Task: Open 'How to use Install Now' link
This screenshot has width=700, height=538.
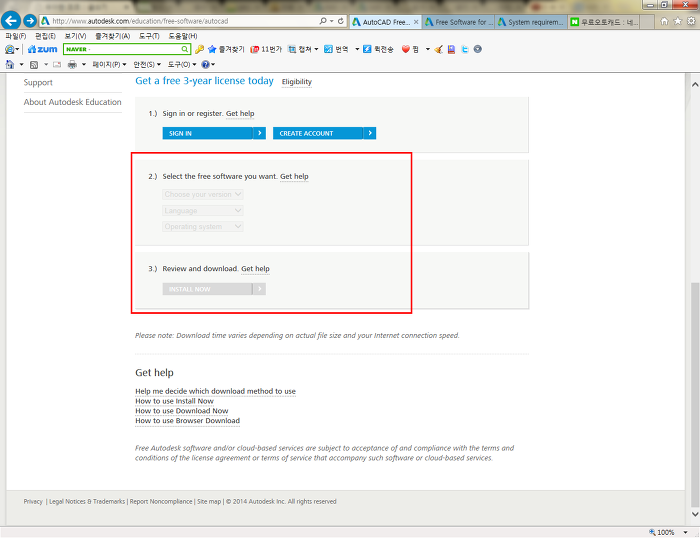Action: click(175, 401)
